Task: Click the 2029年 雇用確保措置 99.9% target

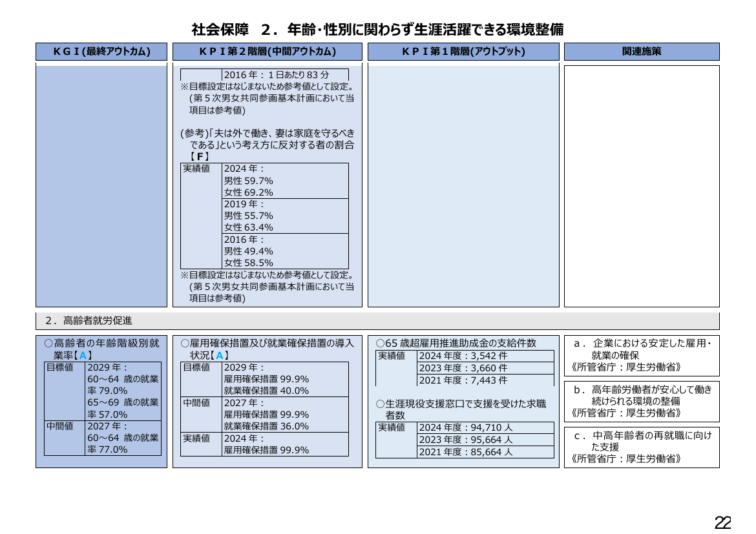Action: [266, 379]
